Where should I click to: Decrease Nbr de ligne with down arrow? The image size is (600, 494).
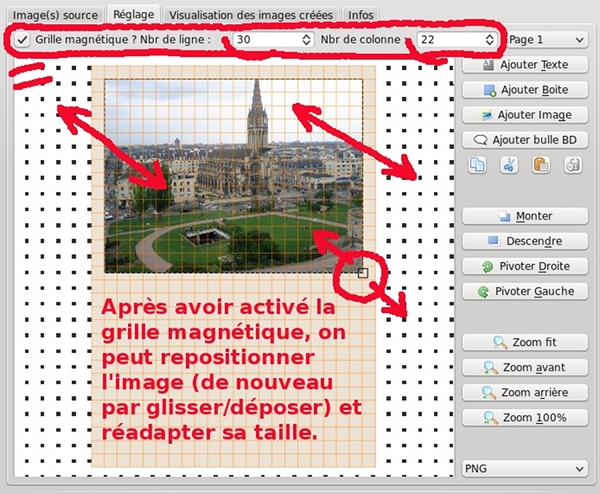pos(306,43)
